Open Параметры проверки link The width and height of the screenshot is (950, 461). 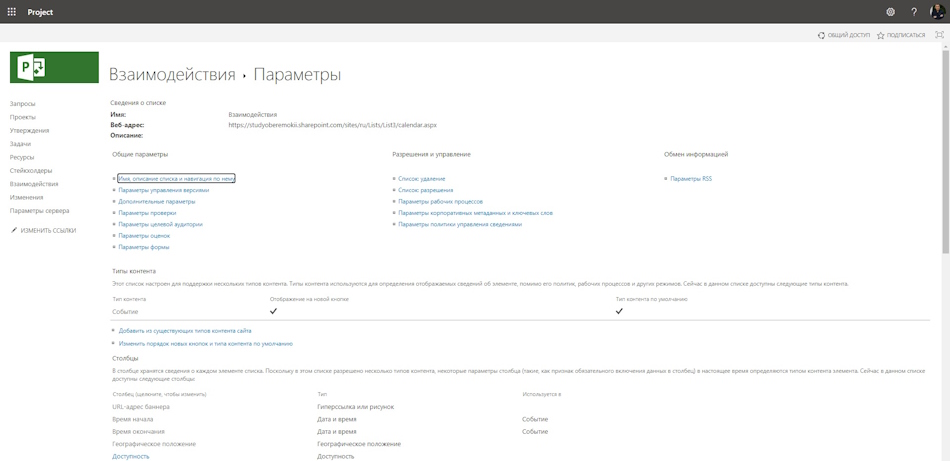pos(147,213)
